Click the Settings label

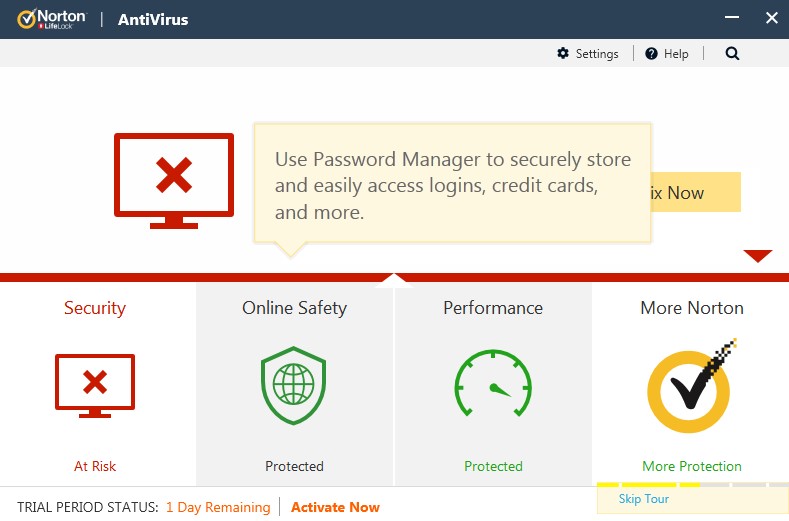point(597,53)
